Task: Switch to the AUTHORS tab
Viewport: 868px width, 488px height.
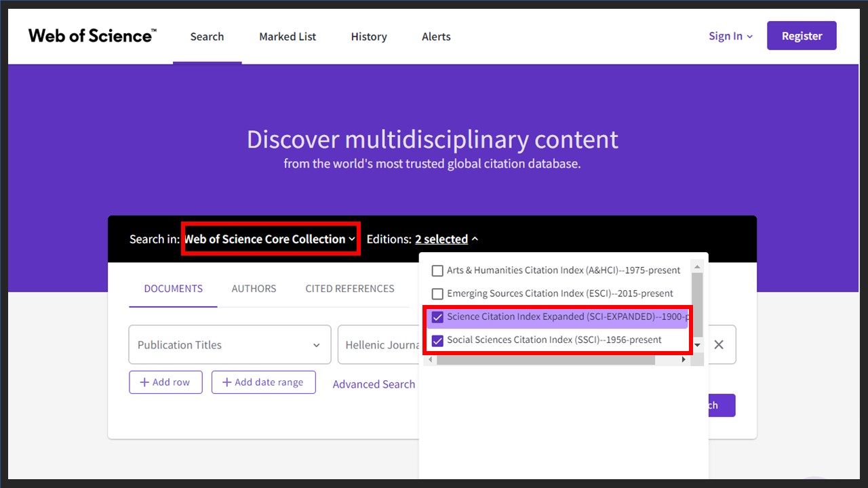Action: pos(254,289)
